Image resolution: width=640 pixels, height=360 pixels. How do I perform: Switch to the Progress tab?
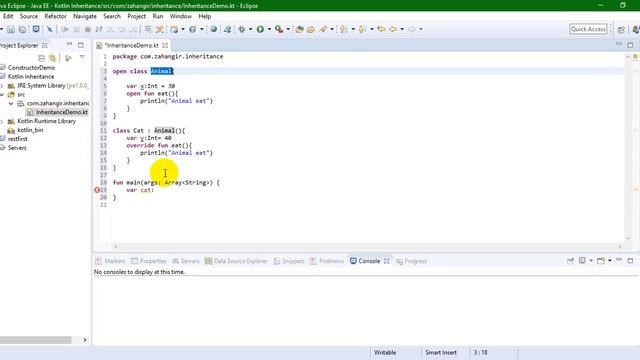point(411,261)
